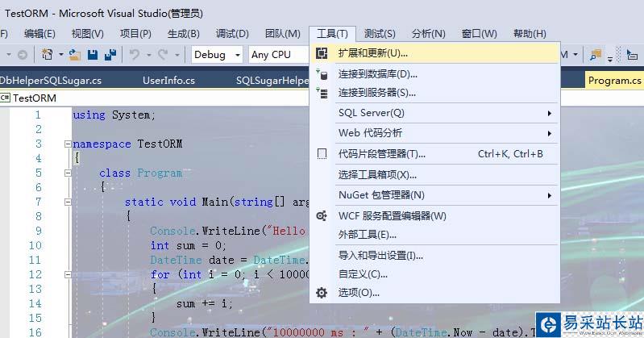Click the 'int sum = 0;' code line
This screenshot has height=338, width=644.
tap(189, 245)
